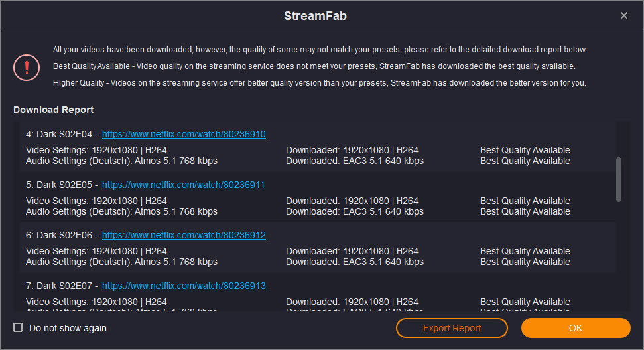Close the StreamFab dialog with X
The image size is (644, 350).
[624, 16]
